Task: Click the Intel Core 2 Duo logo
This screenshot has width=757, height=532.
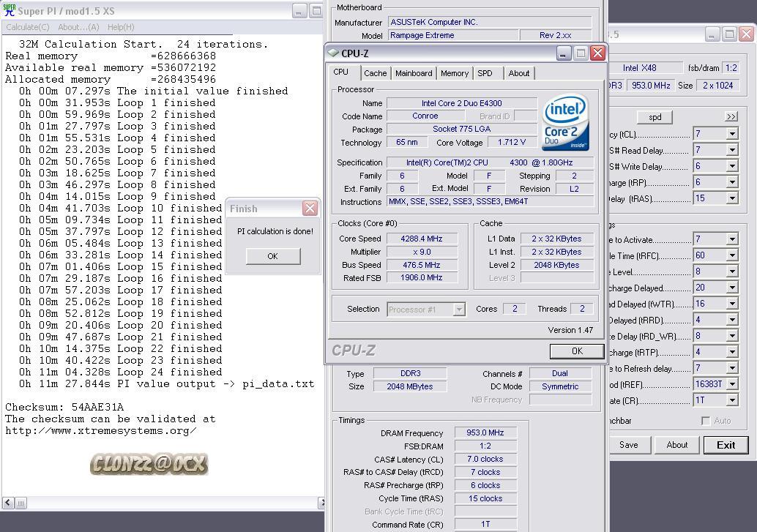Action: coord(566,121)
